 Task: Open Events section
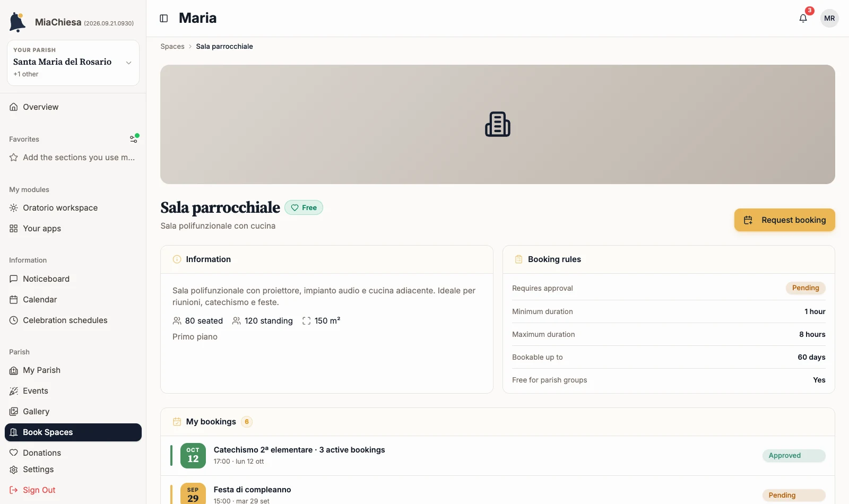pos(73,391)
